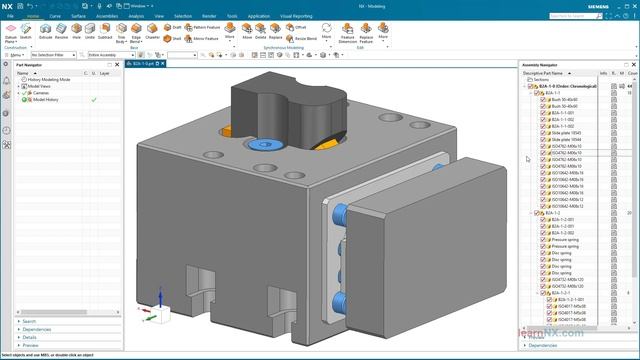Toggle the B2A-1-1-001 component checkbox
The width and height of the screenshot is (640, 360).
pyautogui.click(x=543, y=113)
